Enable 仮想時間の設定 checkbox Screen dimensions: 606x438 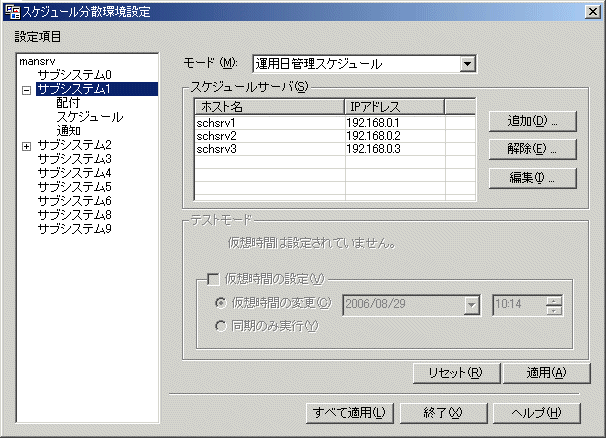click(213, 279)
